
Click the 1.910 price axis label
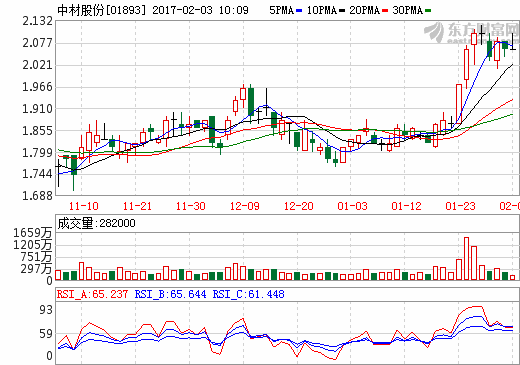point(37,109)
